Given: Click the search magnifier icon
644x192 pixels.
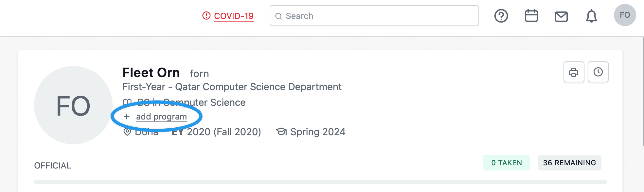Looking at the screenshot, I should [x=278, y=16].
